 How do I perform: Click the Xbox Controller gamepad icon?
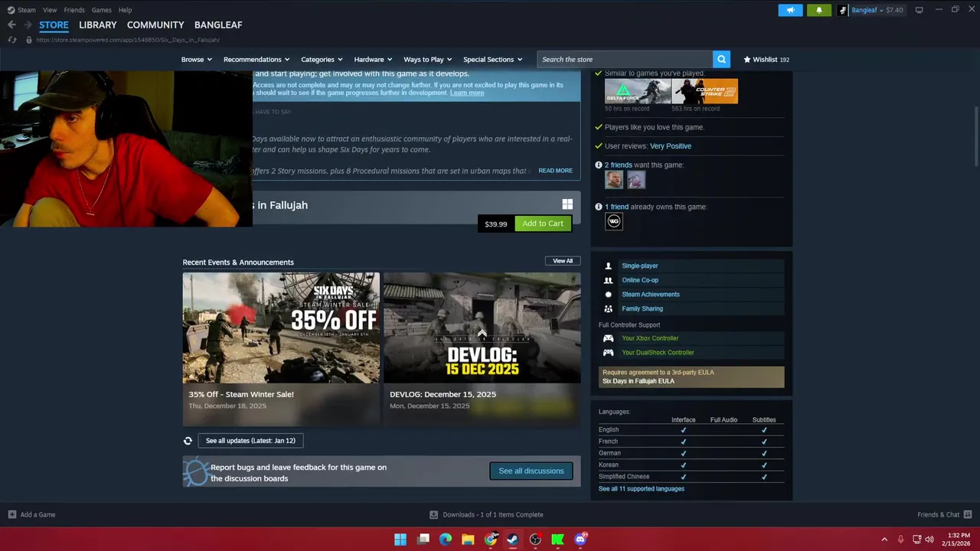tap(609, 338)
